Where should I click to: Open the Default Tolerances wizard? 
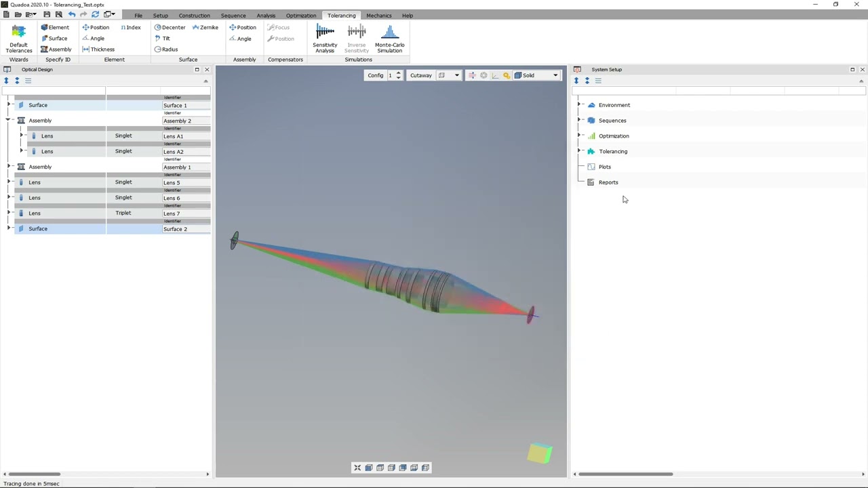(x=18, y=38)
